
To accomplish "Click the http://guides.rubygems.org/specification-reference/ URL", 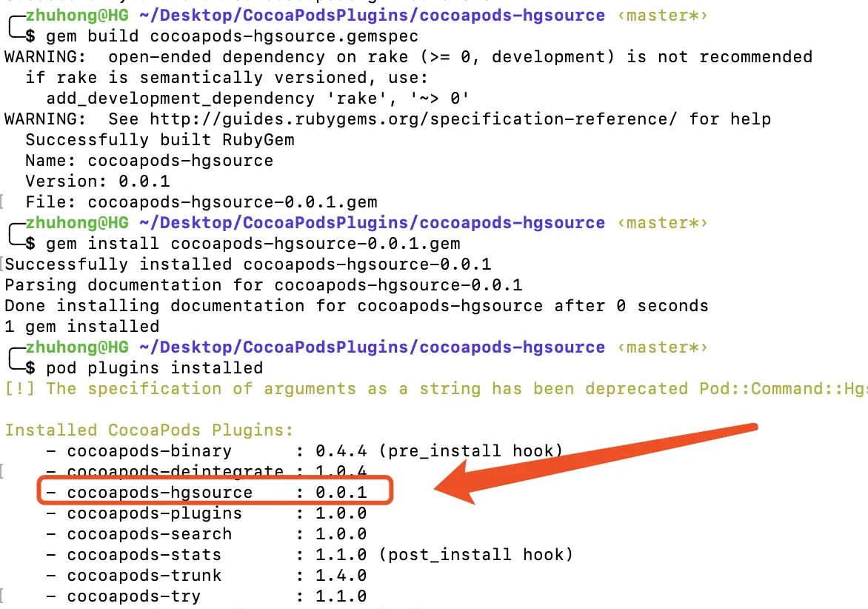I will [413, 119].
